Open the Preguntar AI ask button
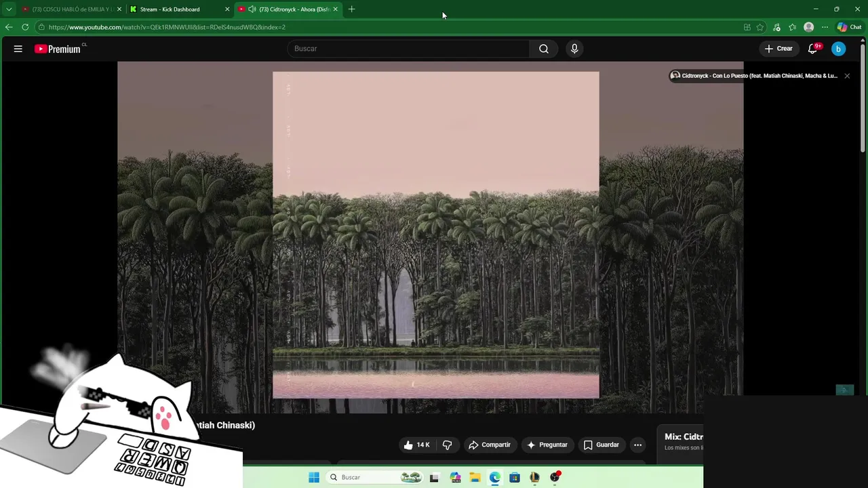This screenshot has height=488, width=868. 547,445
